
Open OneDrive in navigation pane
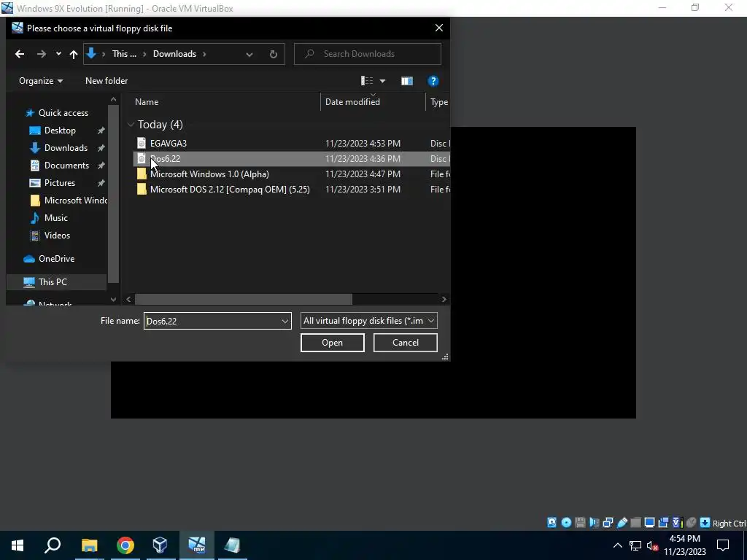[56, 259]
